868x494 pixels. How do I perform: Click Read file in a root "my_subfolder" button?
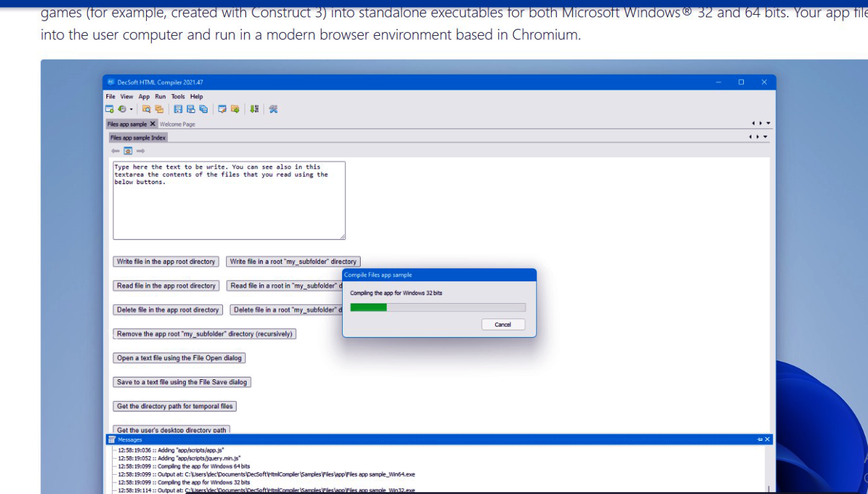284,286
